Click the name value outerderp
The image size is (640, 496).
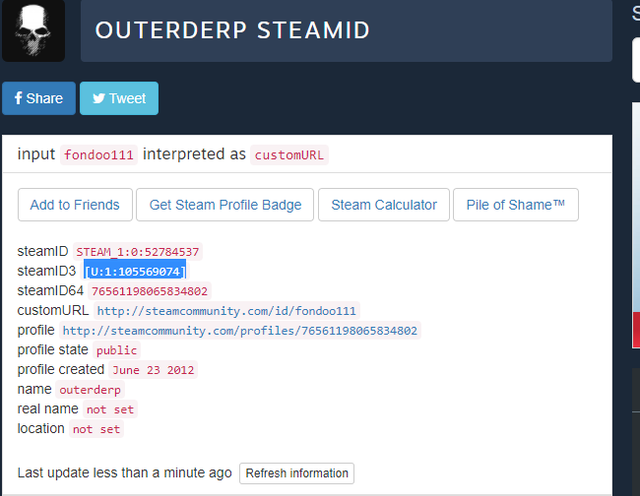(x=90, y=390)
